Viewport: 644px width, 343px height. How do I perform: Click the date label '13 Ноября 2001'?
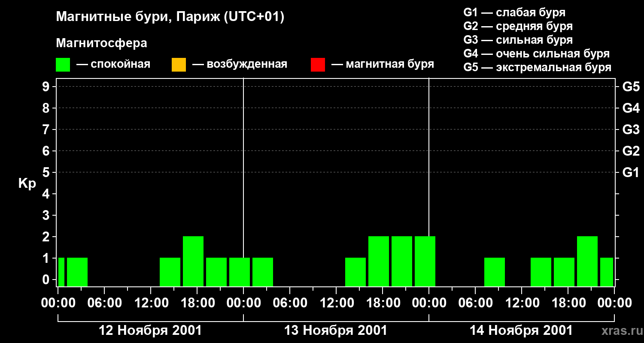click(336, 331)
